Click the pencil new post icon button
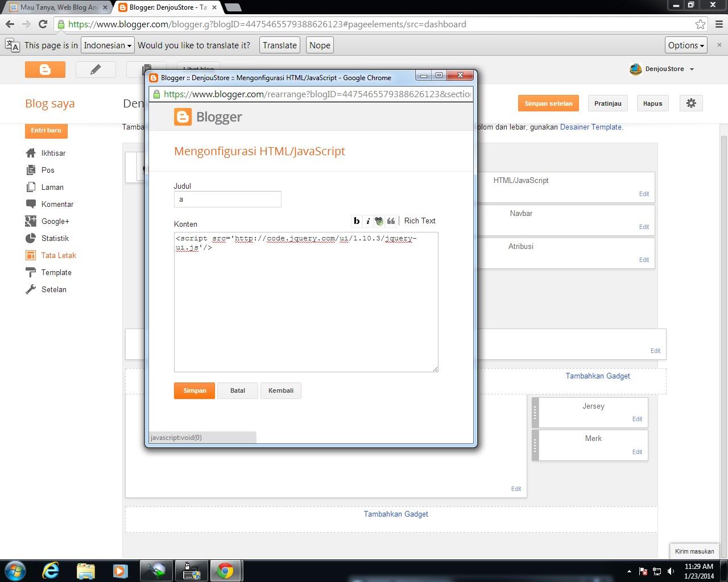This screenshot has width=728, height=582. point(96,69)
